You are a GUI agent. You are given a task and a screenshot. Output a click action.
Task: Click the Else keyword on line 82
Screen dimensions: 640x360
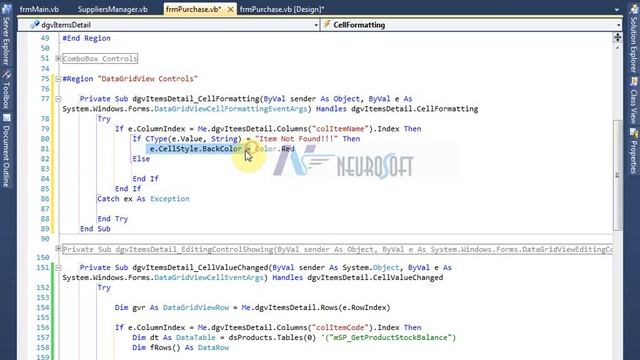tap(141, 159)
